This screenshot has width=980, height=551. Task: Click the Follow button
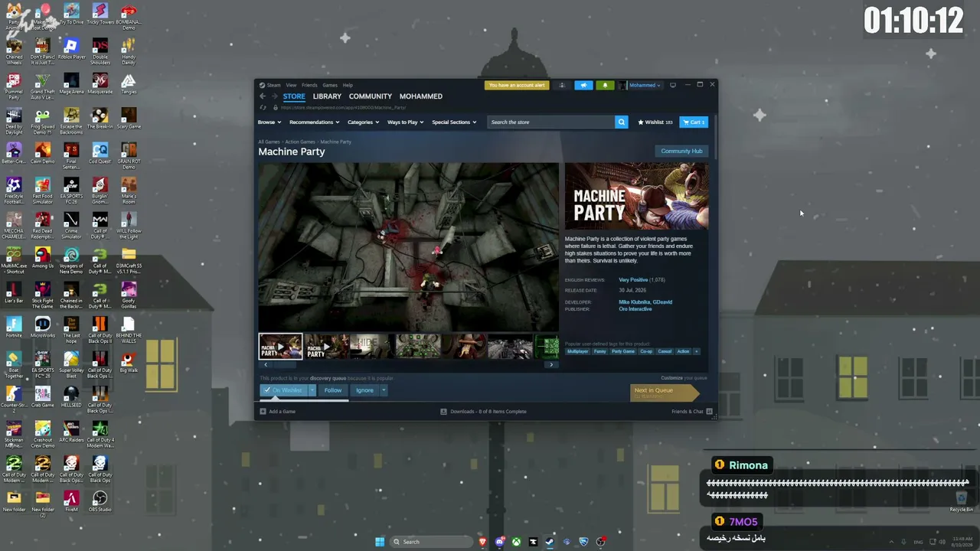(333, 390)
